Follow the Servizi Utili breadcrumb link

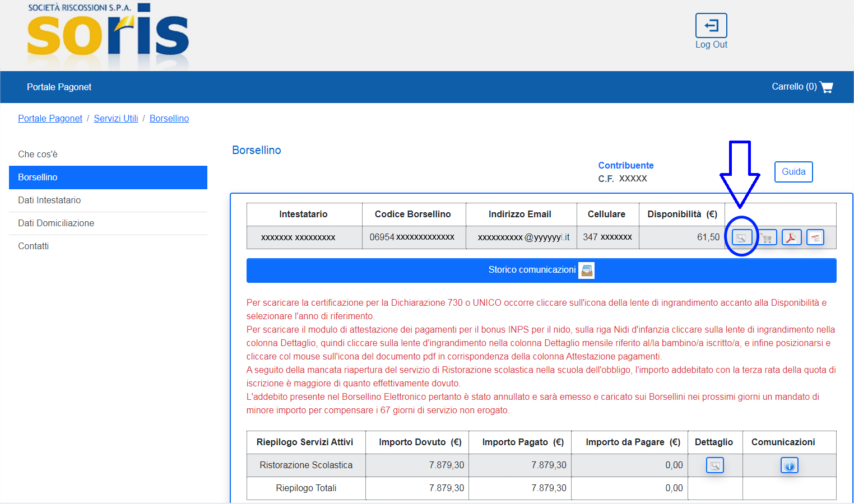(116, 119)
